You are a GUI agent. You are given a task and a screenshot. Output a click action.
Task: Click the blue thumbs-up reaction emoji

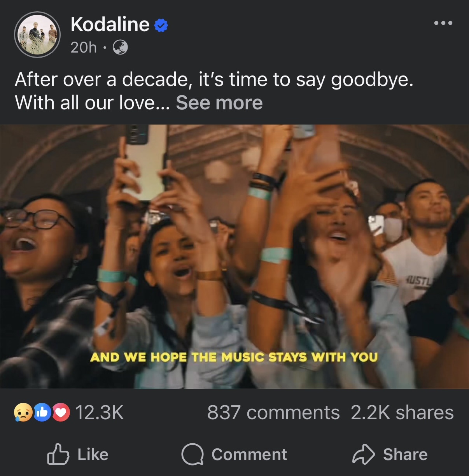tap(42, 412)
